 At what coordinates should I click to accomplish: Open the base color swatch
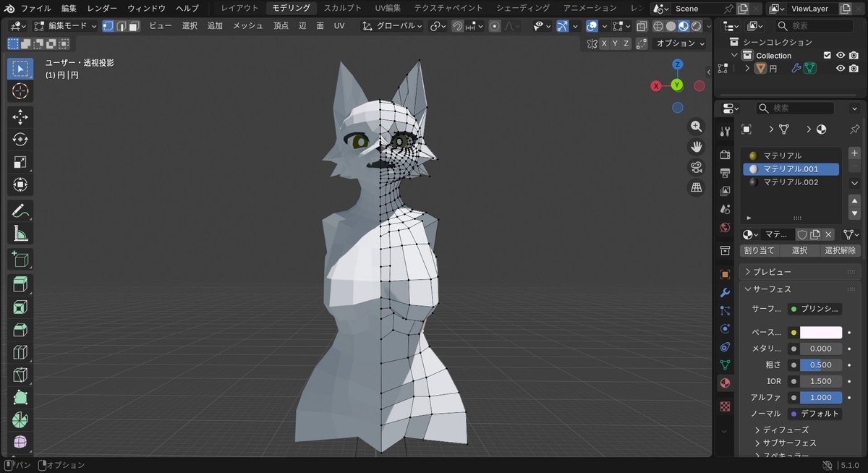[821, 333]
